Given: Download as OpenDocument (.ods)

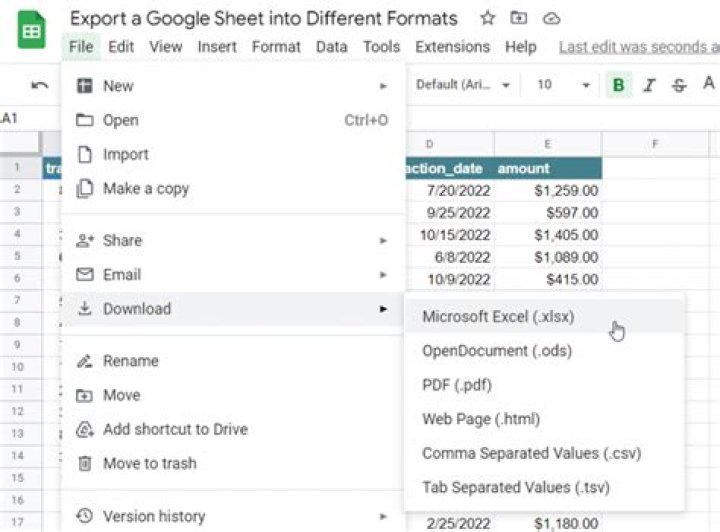Looking at the screenshot, I should pyautogui.click(x=544, y=351).
